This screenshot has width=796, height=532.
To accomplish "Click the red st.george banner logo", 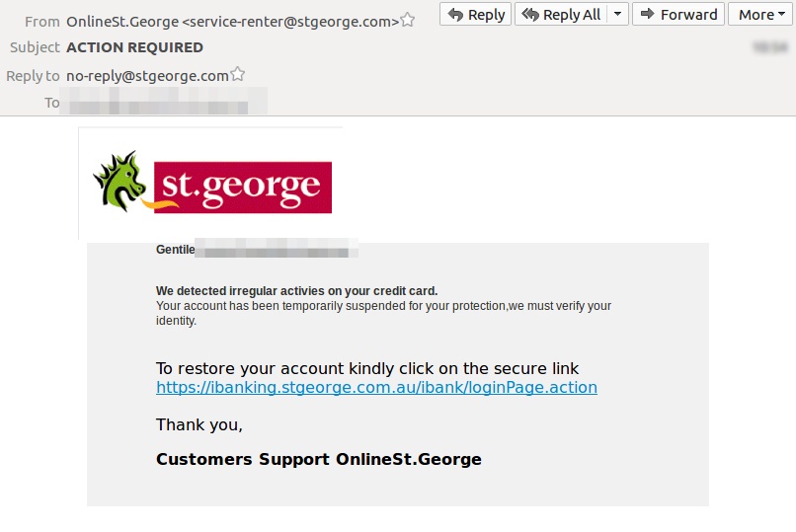I will pyautogui.click(x=243, y=188).
